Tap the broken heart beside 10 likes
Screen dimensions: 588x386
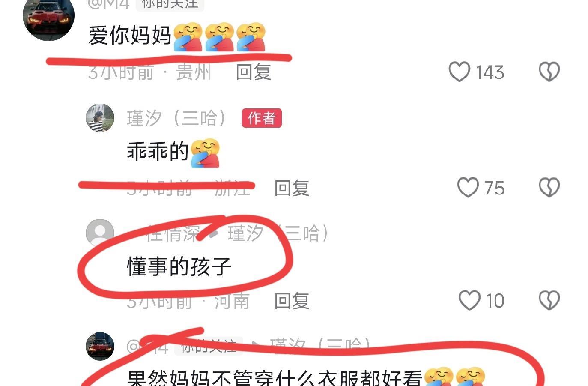549,300
